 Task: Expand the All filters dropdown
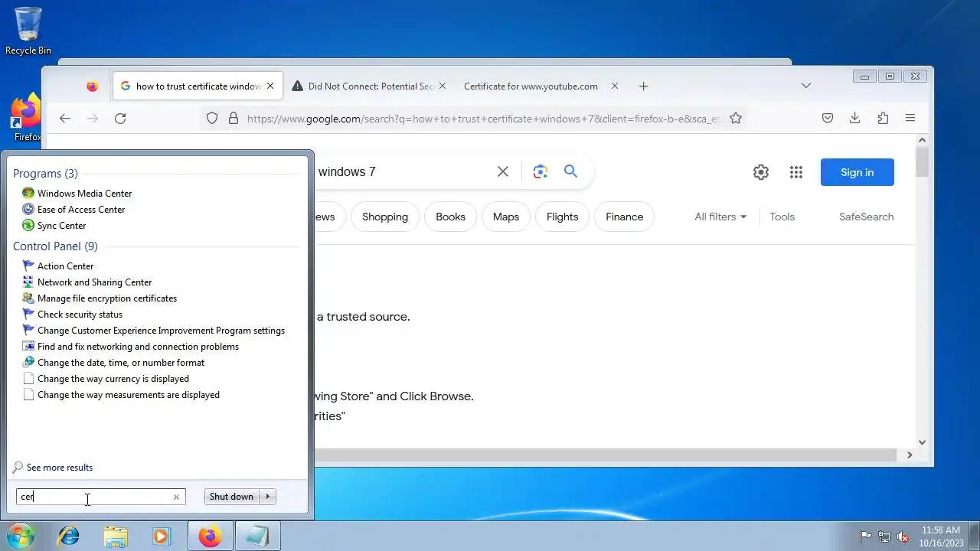(x=720, y=217)
